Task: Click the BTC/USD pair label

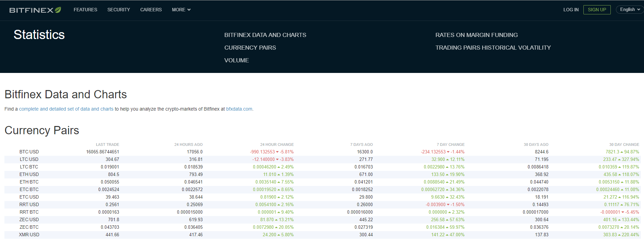Action: coord(29,152)
